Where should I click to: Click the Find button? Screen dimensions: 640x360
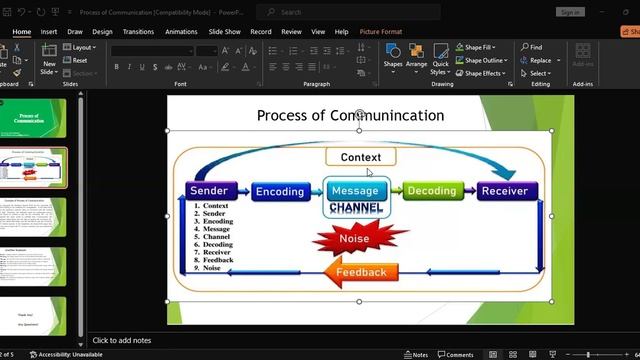click(532, 47)
